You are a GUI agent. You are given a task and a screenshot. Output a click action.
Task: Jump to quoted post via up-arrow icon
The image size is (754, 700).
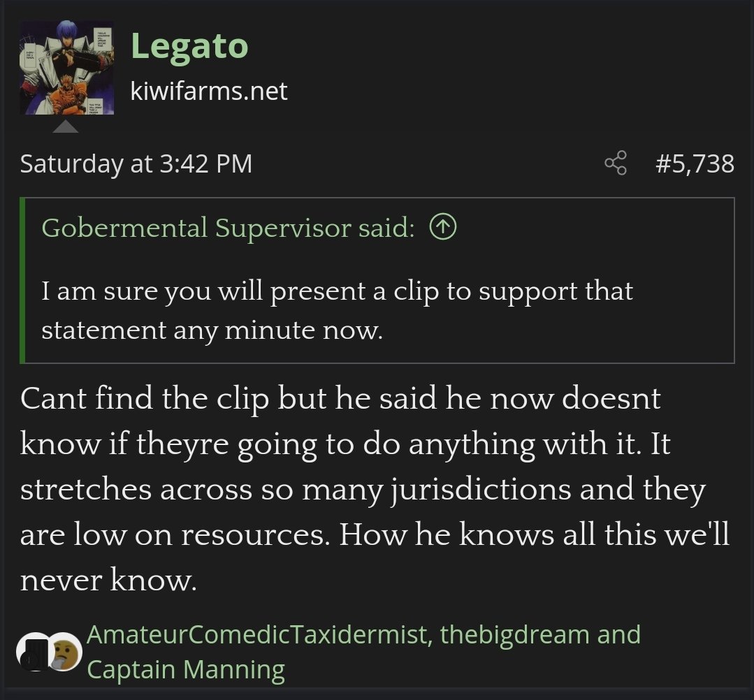442,228
